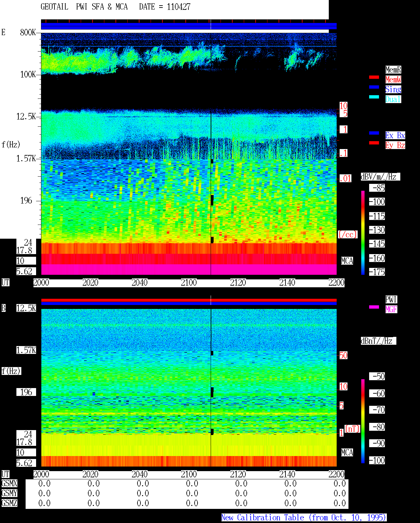Click the '[/cc]' density unit label
The height and width of the screenshot is (523, 420).
tap(347, 234)
